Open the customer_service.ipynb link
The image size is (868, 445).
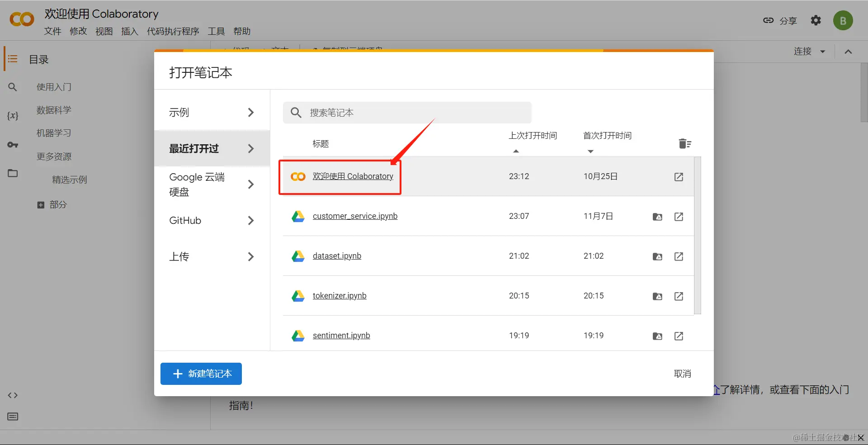(x=355, y=216)
